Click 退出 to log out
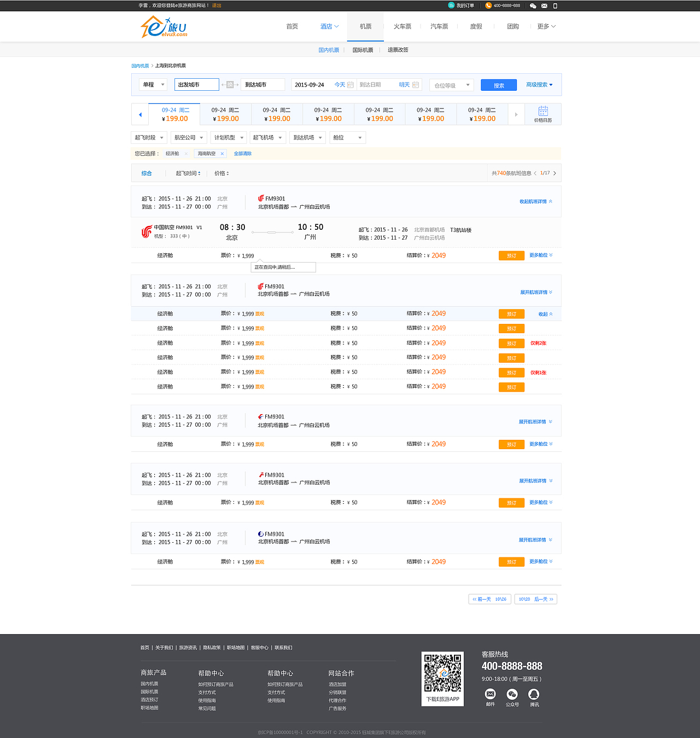Screen dimensions: 700x738 click(x=217, y=5)
